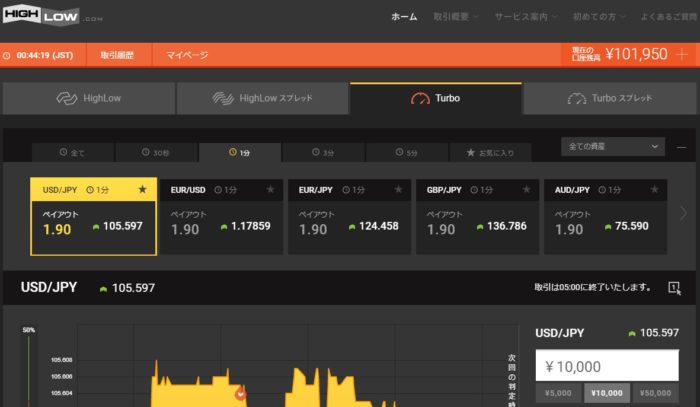Image resolution: width=700 pixels, height=407 pixels.
Task: Choose the ¥50,000 preset amount
Action: [655, 393]
